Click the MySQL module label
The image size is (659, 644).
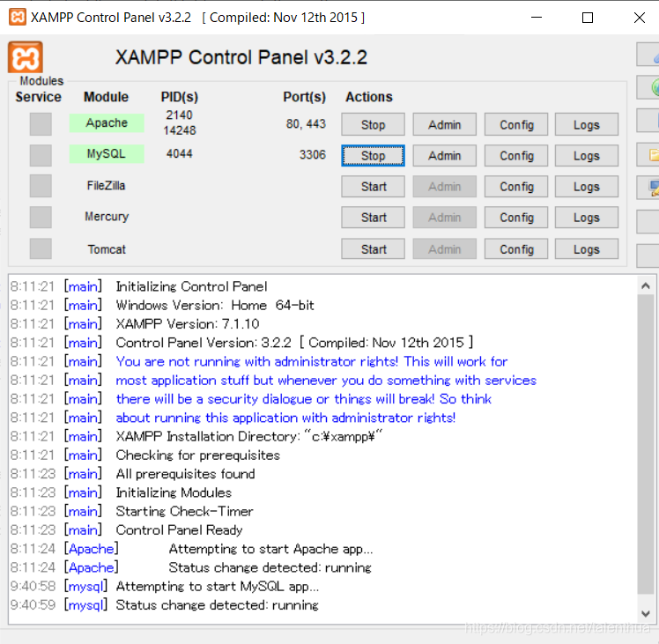pos(107,153)
